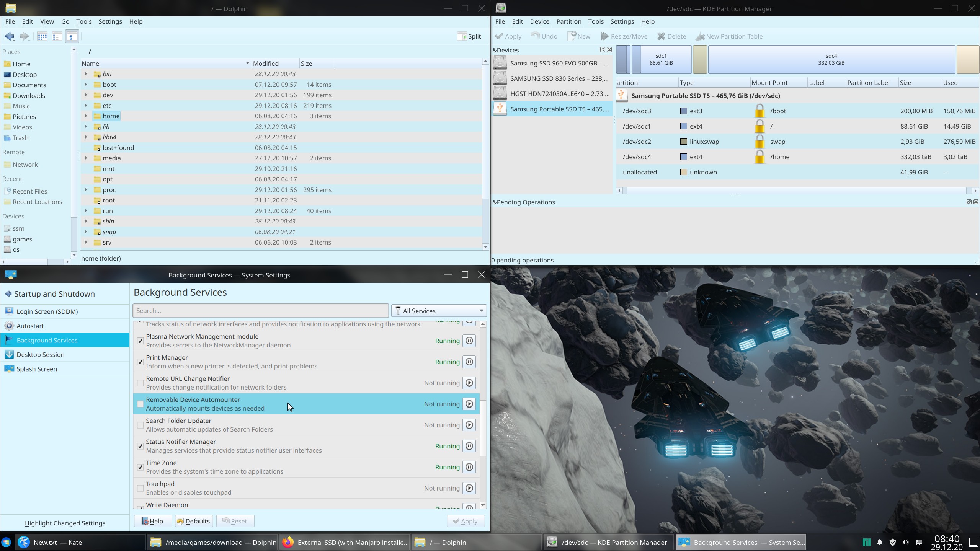Click the sdc1 partition size bar
Viewport: 980px width, 551px height.
click(660, 59)
